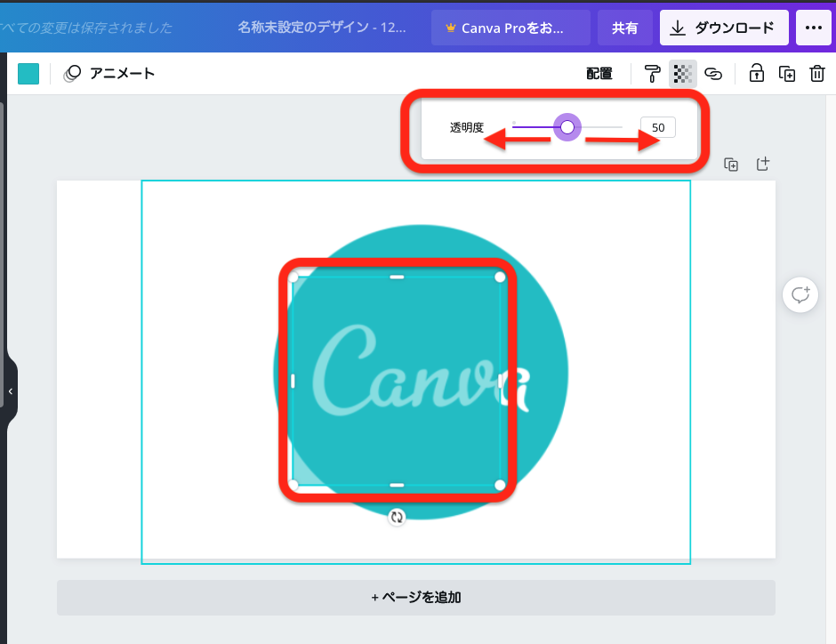Click the top-right resize handle of square

pos(500,278)
